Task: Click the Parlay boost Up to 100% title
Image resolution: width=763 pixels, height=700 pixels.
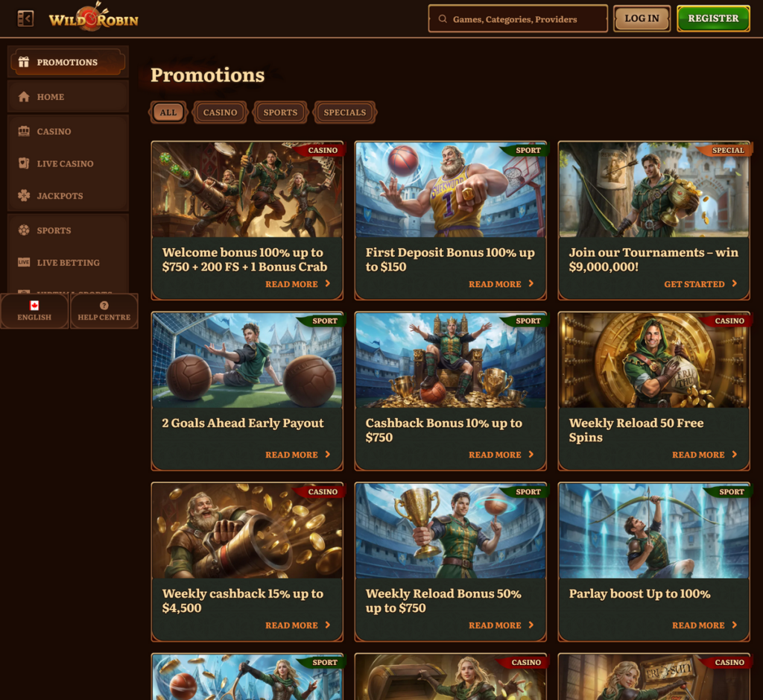Action: click(639, 593)
